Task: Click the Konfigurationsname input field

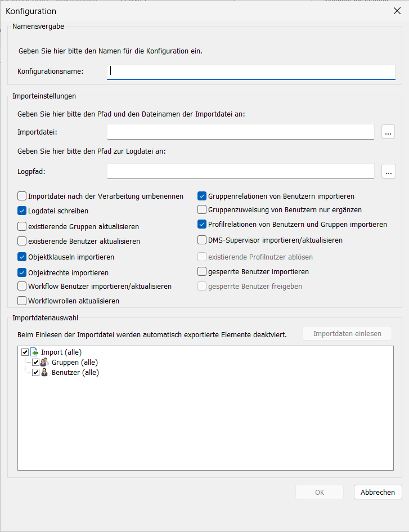Action: 251,71
